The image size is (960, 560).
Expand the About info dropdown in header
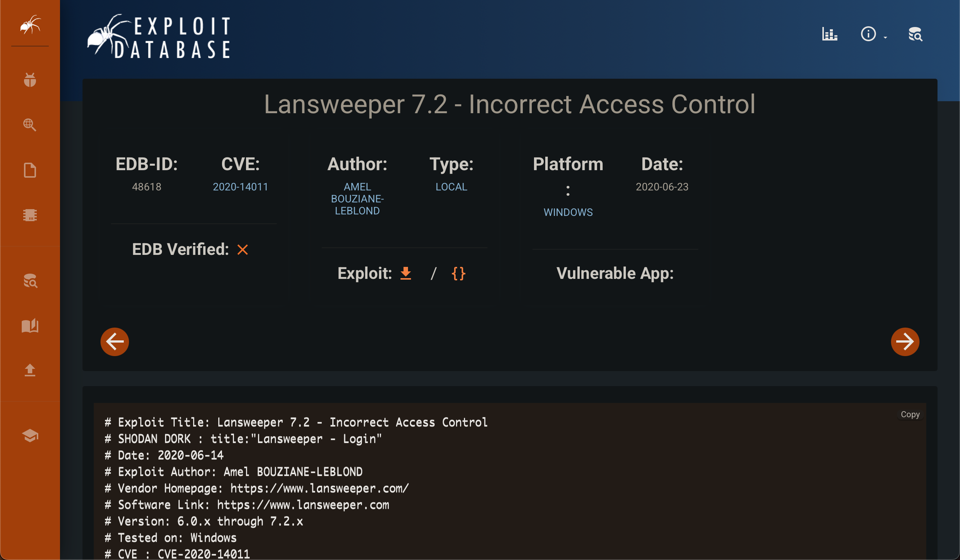[x=873, y=34]
